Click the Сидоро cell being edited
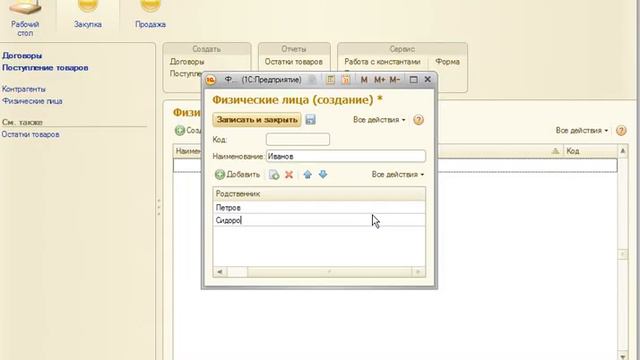 319,220
